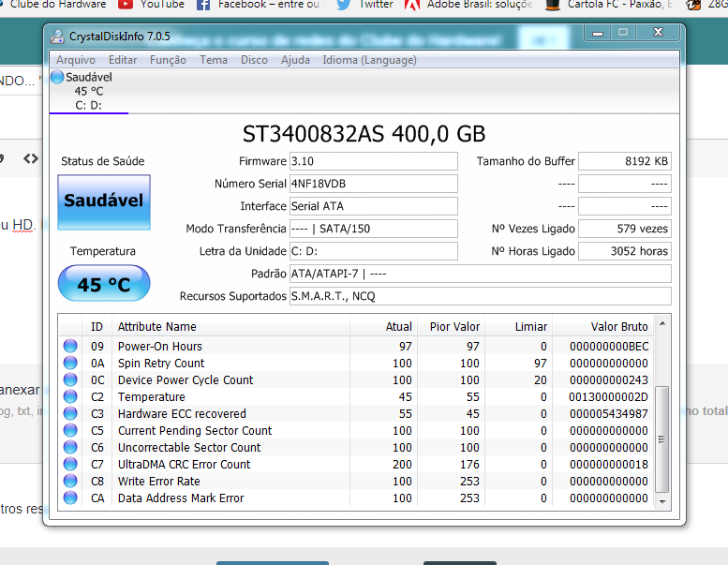Open the Editar menu
The width and height of the screenshot is (728, 565).
pyautogui.click(x=123, y=60)
